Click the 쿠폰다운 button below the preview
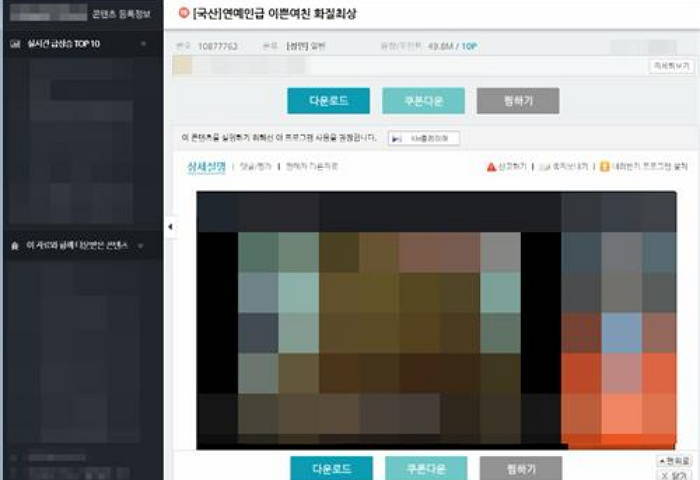 (x=426, y=468)
